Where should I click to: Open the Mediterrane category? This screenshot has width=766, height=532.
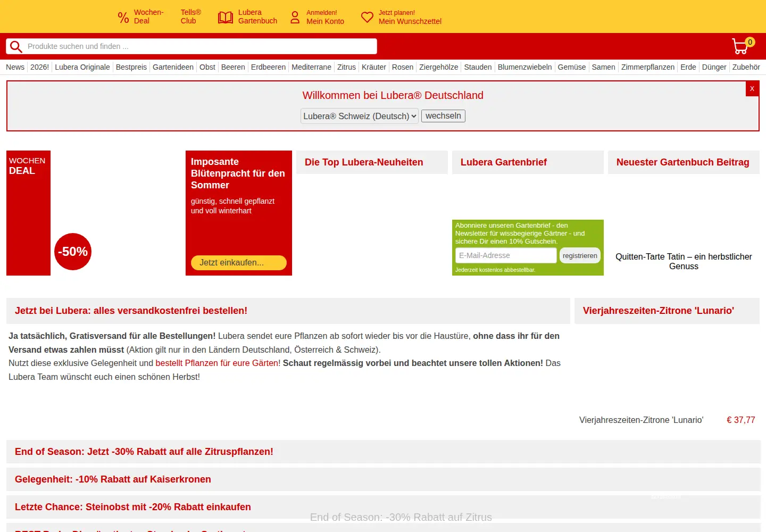(x=311, y=67)
